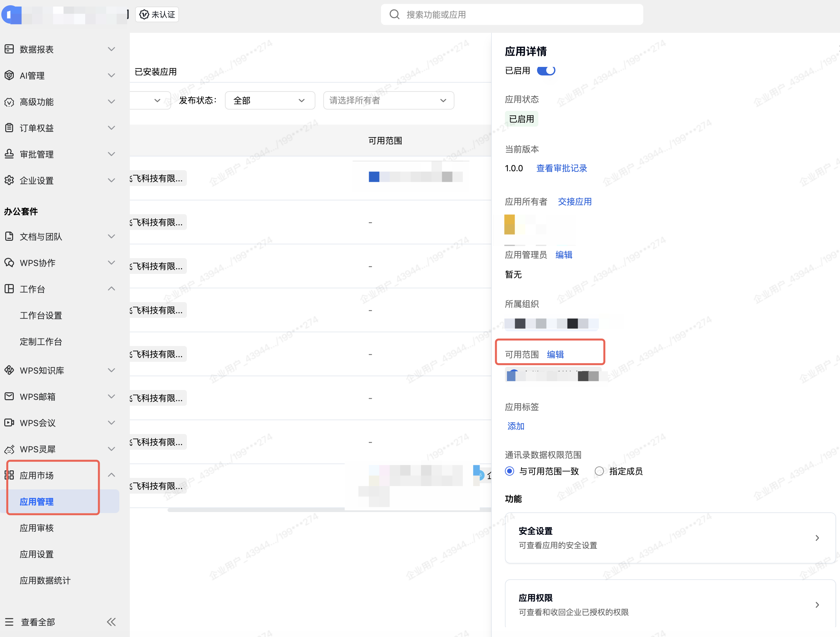
Task: Open the 请选择所有者 dropdown
Action: click(x=389, y=101)
